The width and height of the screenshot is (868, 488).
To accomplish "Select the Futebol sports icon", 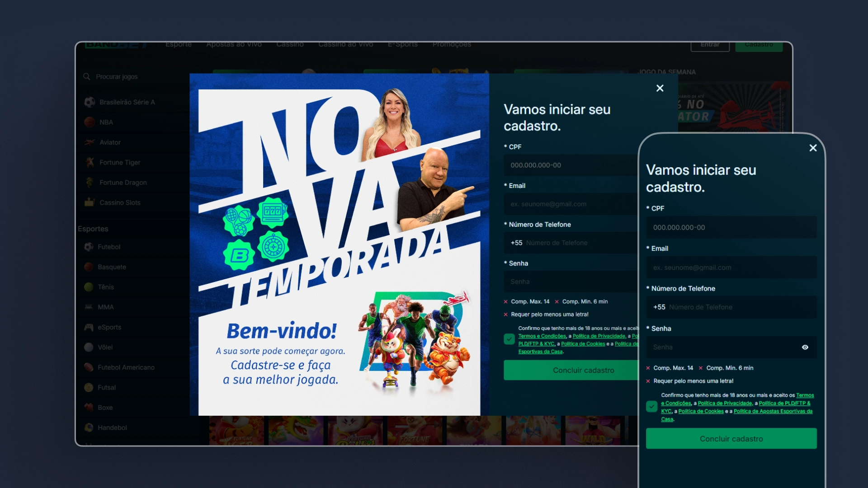I will coord(89,247).
